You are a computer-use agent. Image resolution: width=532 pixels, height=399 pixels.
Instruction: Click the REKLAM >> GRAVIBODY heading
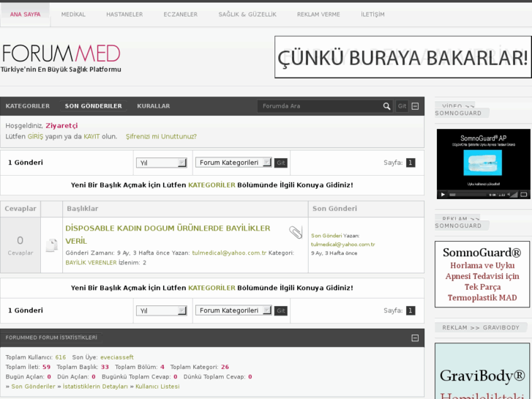(481, 328)
